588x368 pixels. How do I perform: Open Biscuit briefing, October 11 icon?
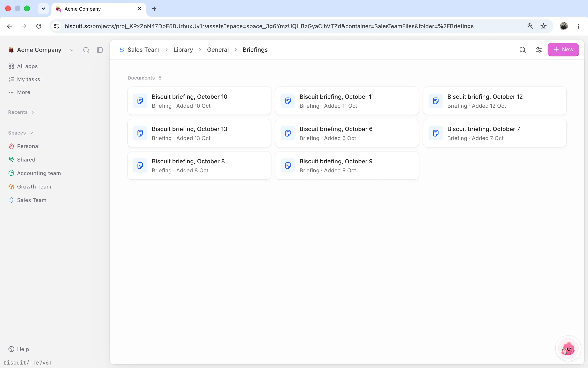pos(288,101)
